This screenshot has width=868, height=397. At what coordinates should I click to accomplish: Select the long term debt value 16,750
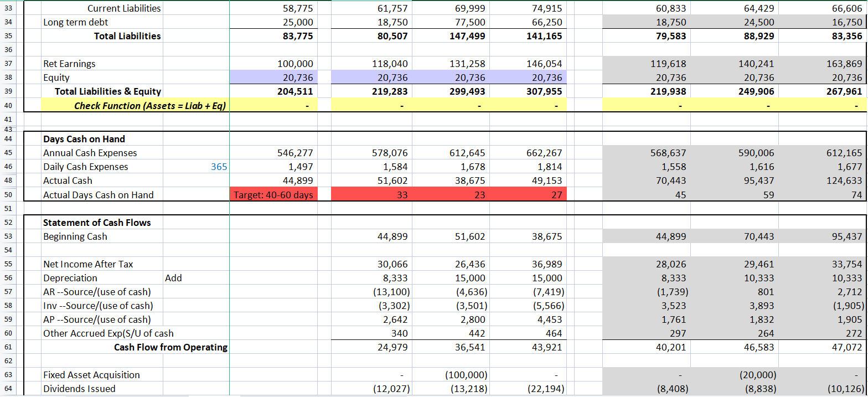(847, 22)
